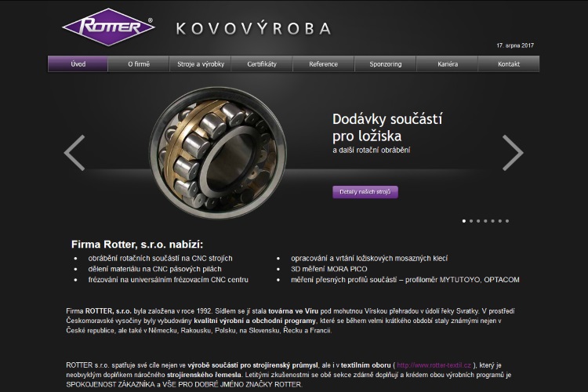
Task: Open the Reference menu item
Action: 323,64
